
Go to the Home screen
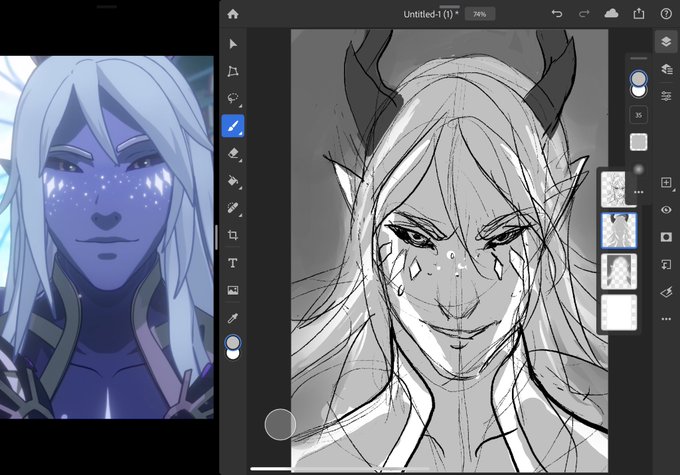pos(233,14)
